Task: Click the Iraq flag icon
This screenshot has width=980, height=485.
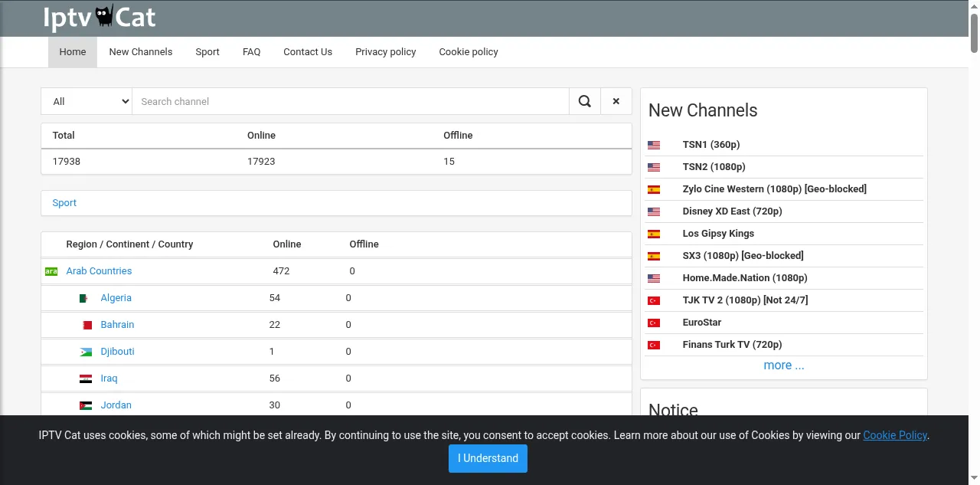Action: coord(86,378)
